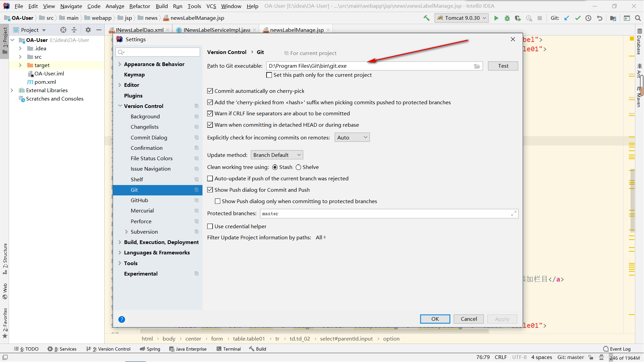This screenshot has width=644, height=362.
Task: Open the Update method Branch Default dropdown
Action: [x=277, y=155]
